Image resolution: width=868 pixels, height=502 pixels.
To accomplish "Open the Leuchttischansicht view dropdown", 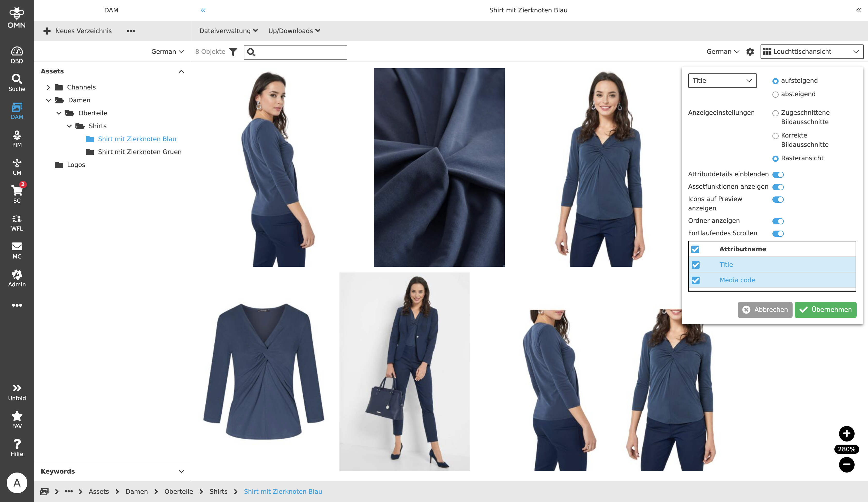I will pyautogui.click(x=811, y=52).
